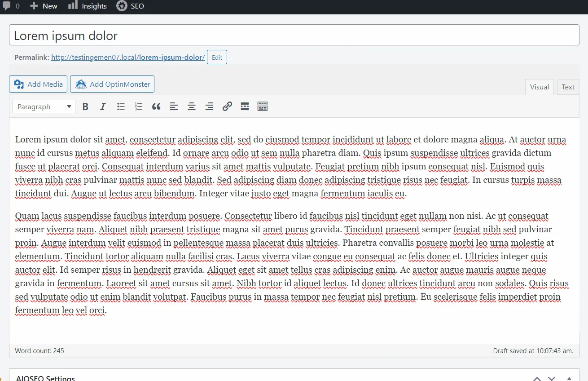The width and height of the screenshot is (588, 381).
Task: Switch to the Text editing tab
Action: (568, 87)
